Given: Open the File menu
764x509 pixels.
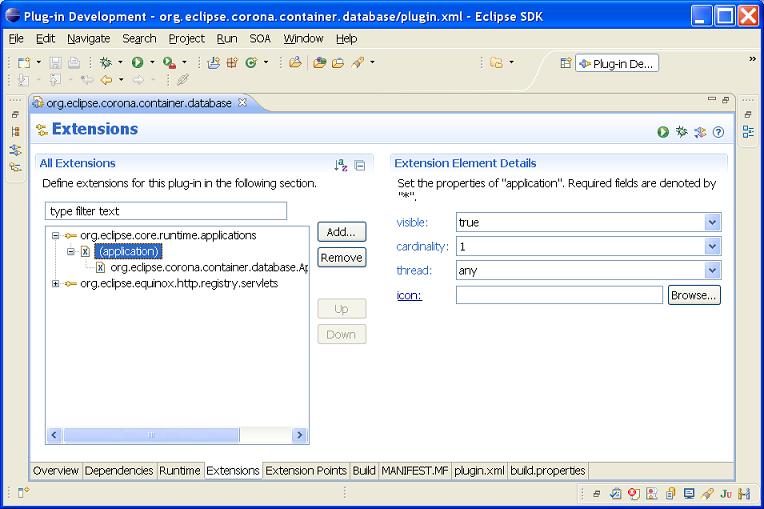Looking at the screenshot, I should click(x=16, y=38).
